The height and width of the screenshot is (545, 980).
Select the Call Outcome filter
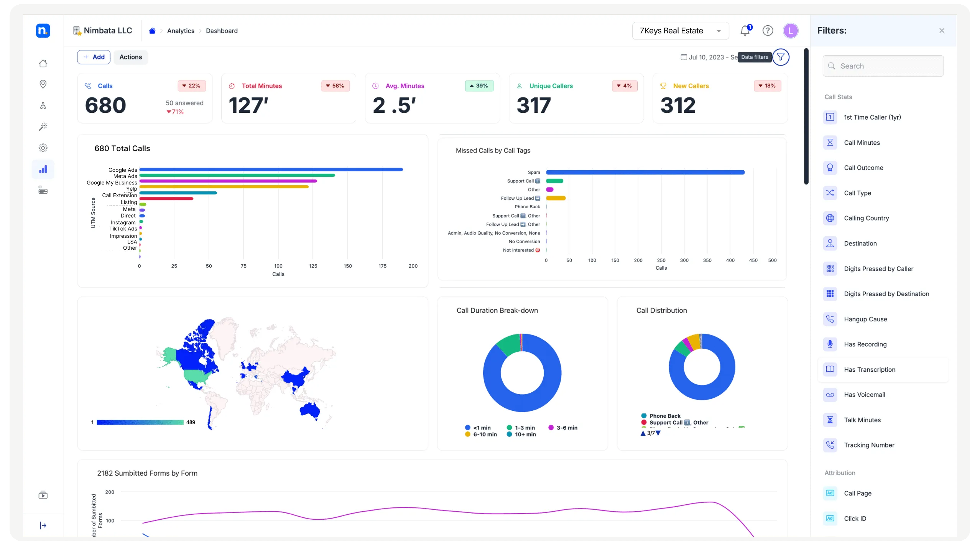point(883,168)
